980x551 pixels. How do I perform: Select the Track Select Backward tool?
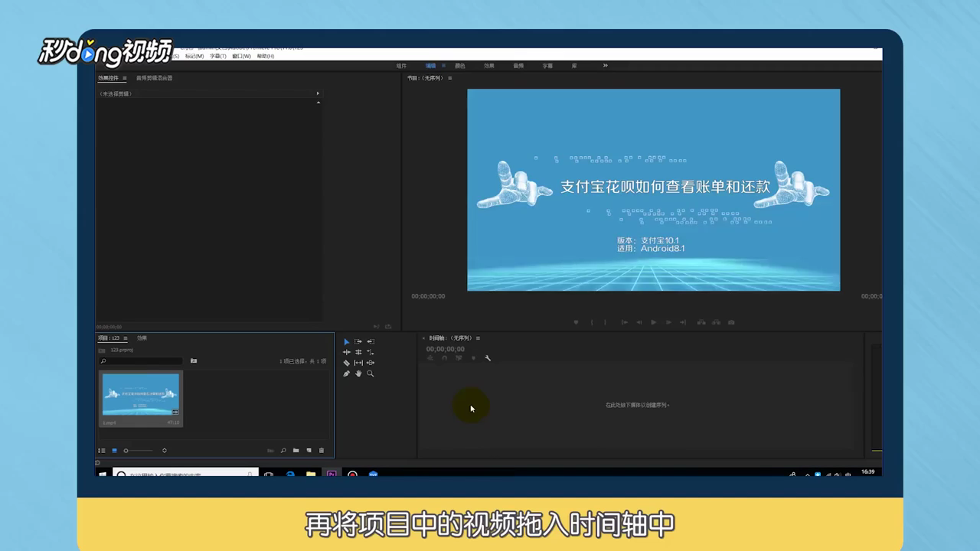pyautogui.click(x=371, y=341)
